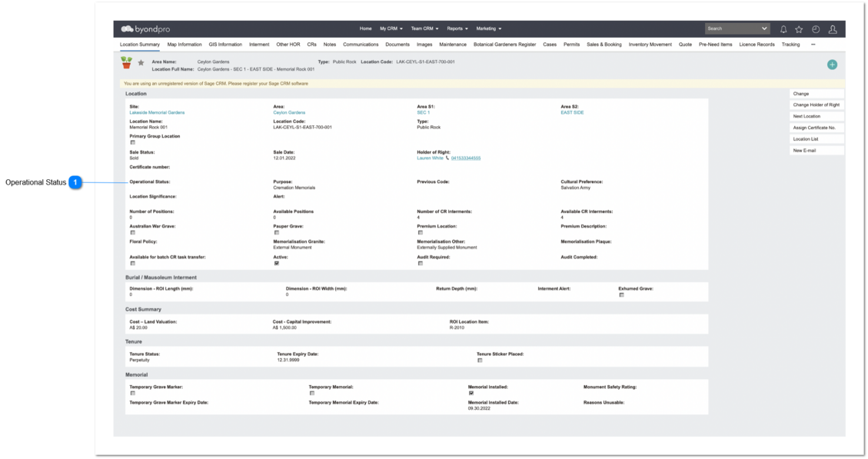Uncheck the Memorial Installed checkbox
868x459 pixels.
(471, 393)
